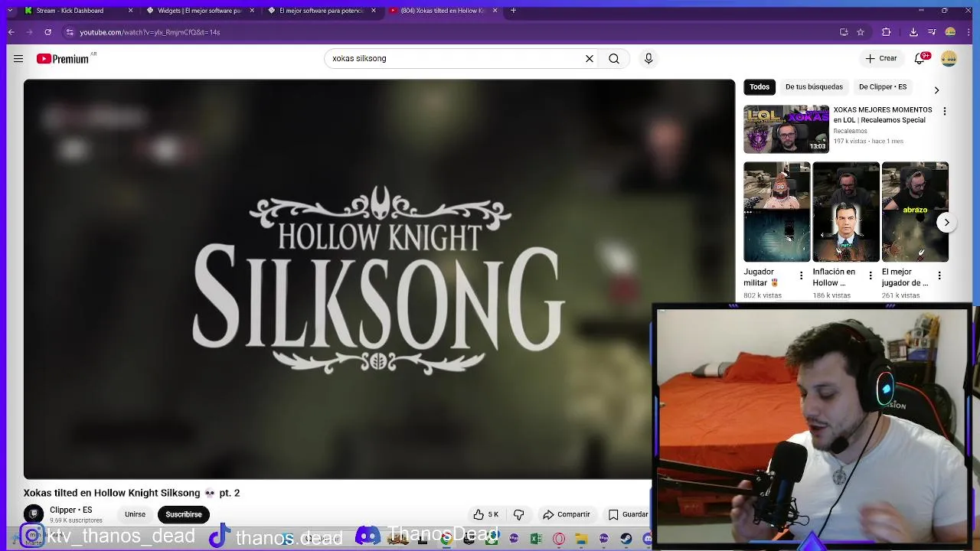Switch to 'El mejor software para potenciar' tab

tap(320, 11)
